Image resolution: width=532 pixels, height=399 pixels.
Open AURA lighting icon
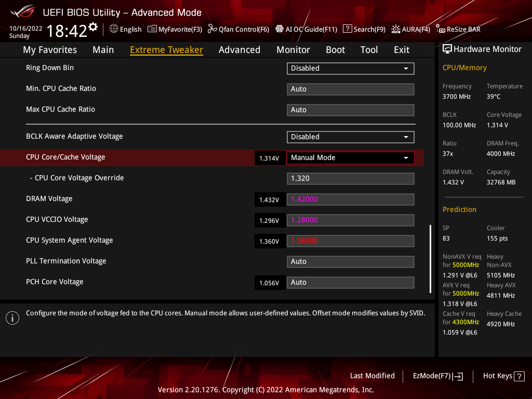[x=395, y=29]
